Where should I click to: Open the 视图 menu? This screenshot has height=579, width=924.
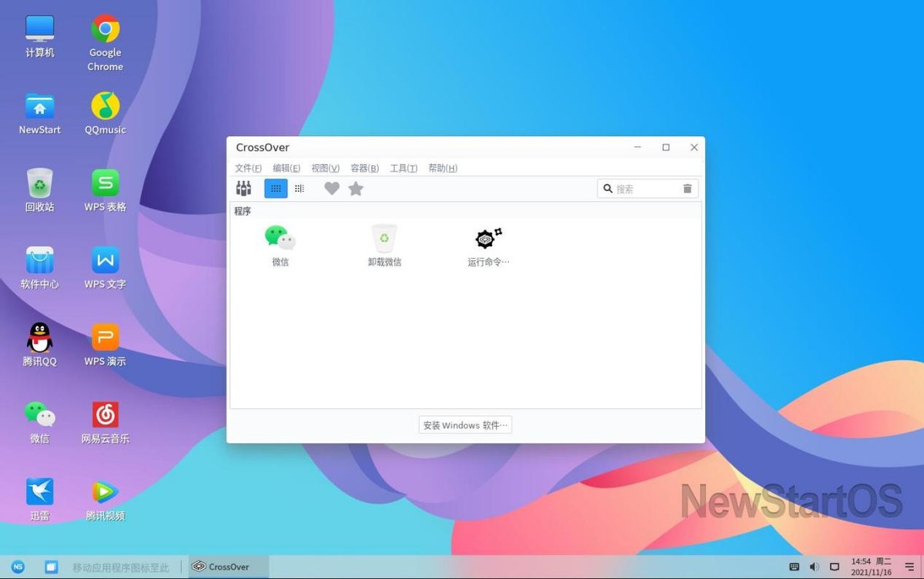pyautogui.click(x=324, y=167)
